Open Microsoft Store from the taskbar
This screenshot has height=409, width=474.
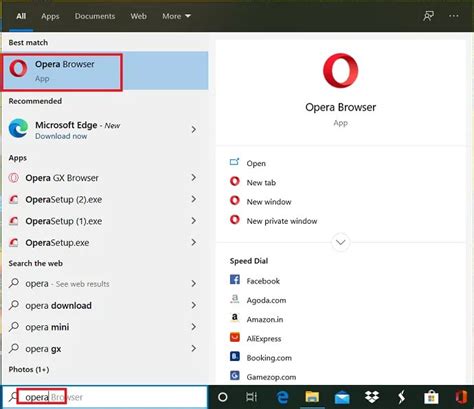pos(431,397)
